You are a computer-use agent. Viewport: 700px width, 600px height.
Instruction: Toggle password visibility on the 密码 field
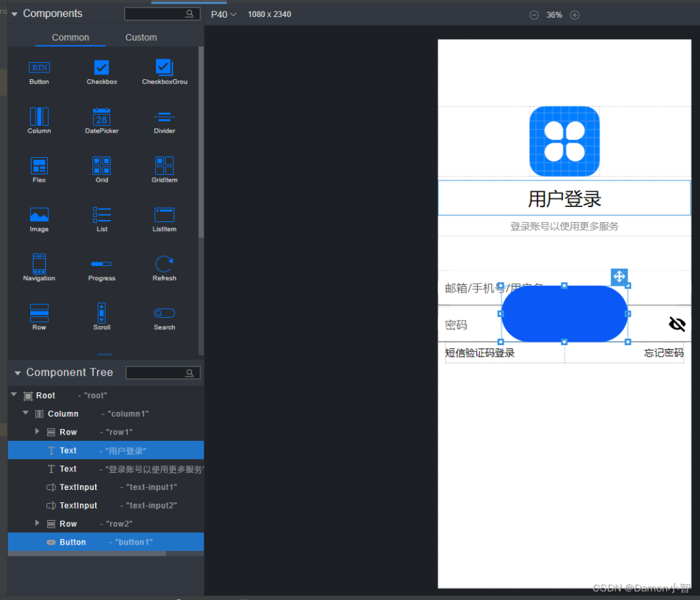tap(677, 324)
